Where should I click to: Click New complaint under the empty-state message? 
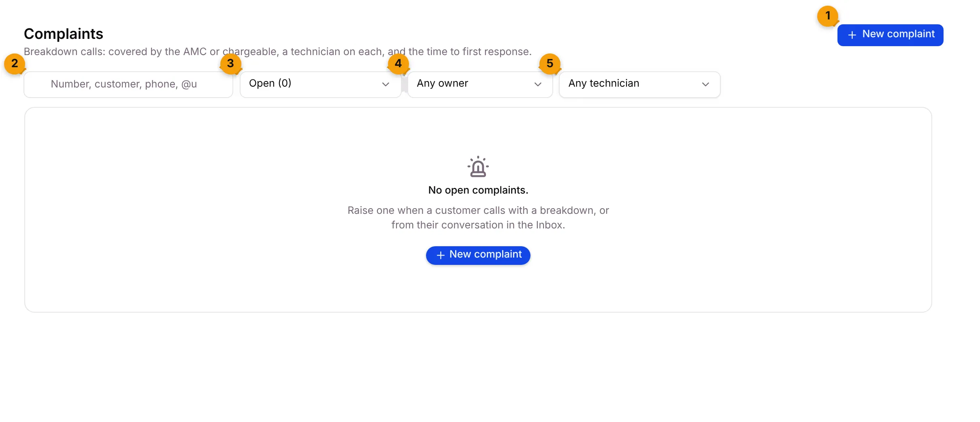click(478, 255)
